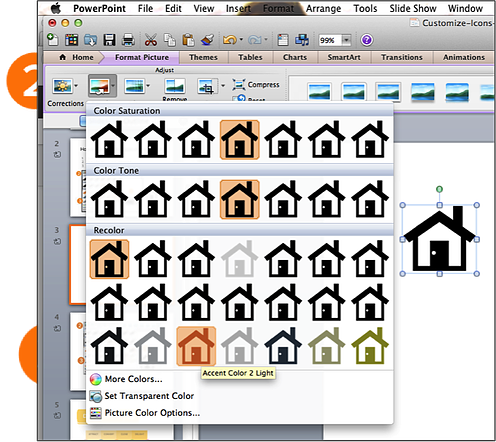
Task: Select highlighted Color Saturation house swatch
Action: 239,140
